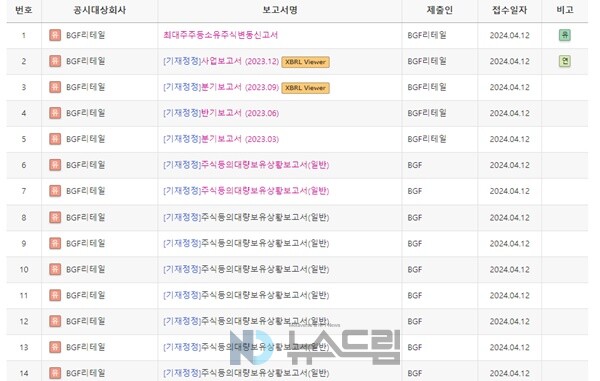Click the 공시대상회사 column header

tap(99, 10)
